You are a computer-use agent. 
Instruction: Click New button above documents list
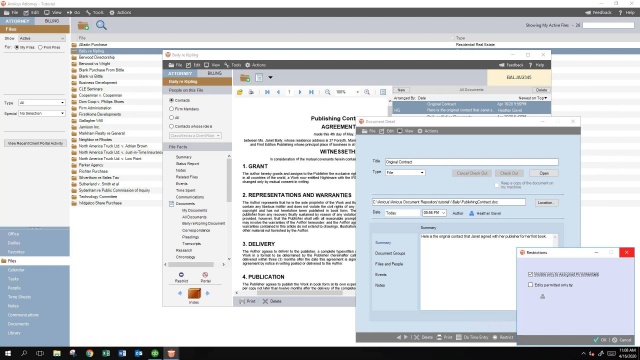click(402, 90)
